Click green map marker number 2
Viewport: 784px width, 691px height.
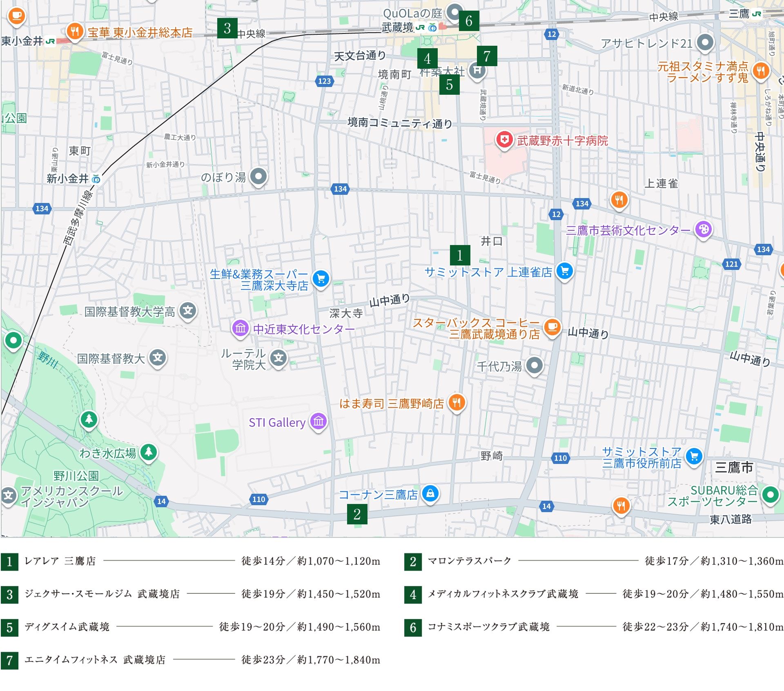pyautogui.click(x=357, y=514)
